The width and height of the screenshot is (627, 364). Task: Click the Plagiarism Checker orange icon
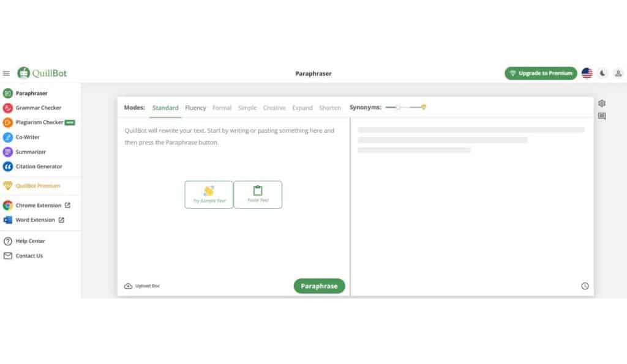[7, 122]
